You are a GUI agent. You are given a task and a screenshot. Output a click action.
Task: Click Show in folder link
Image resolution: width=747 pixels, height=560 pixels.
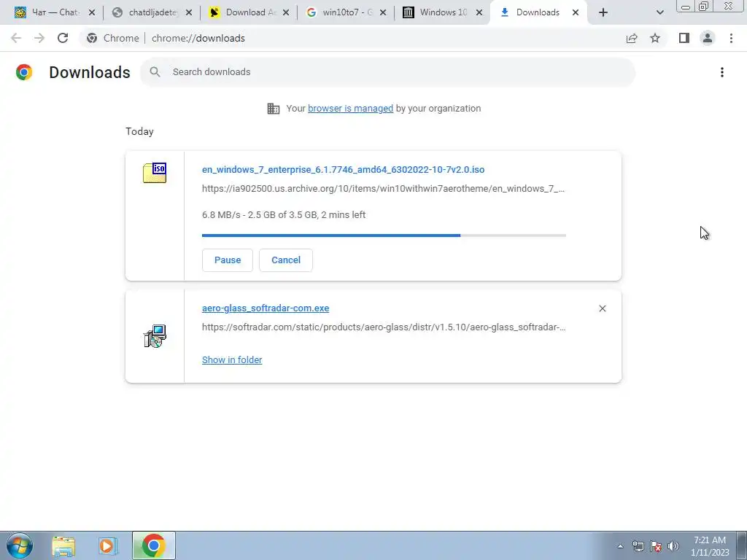pos(232,360)
